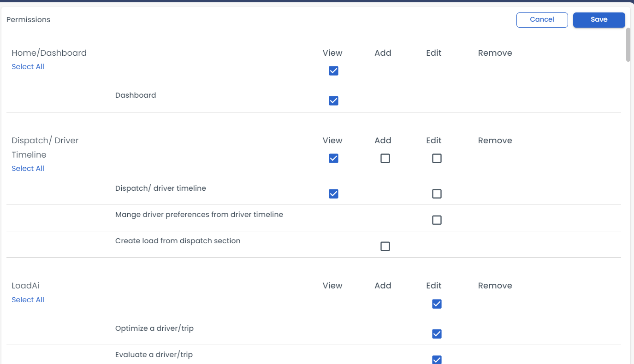Enable Add for Create load from dispatch section

385,246
